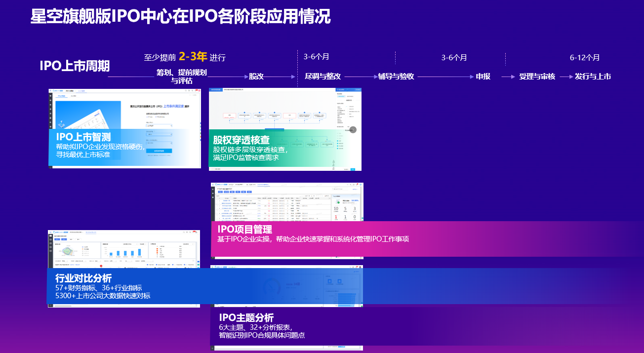Click the blue submit button in IPO上市智测 form

[x=159, y=151]
